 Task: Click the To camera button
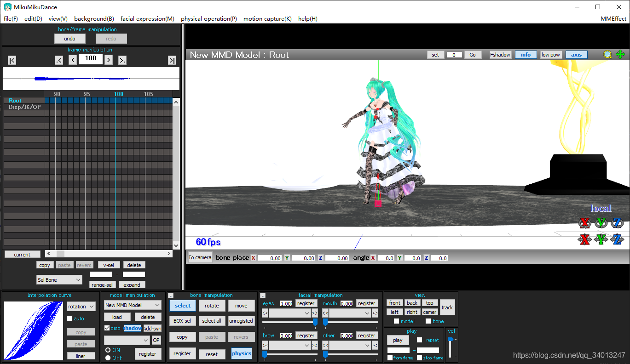200,257
